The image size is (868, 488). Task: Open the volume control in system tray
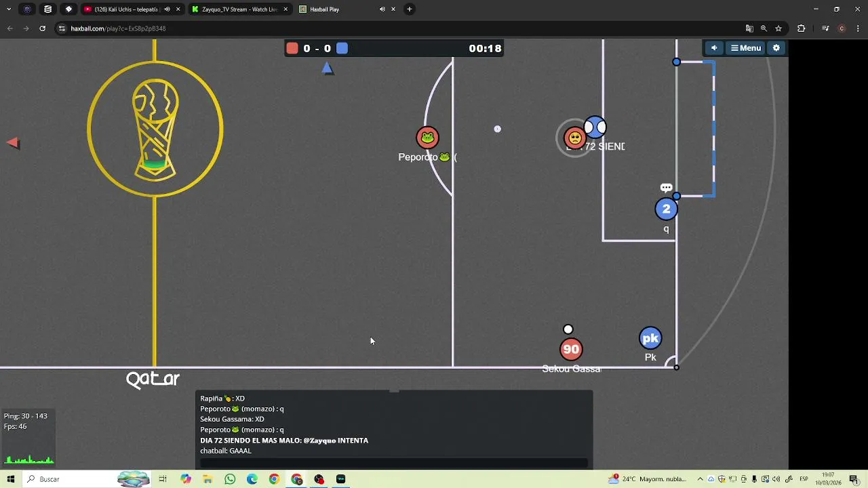point(776,479)
